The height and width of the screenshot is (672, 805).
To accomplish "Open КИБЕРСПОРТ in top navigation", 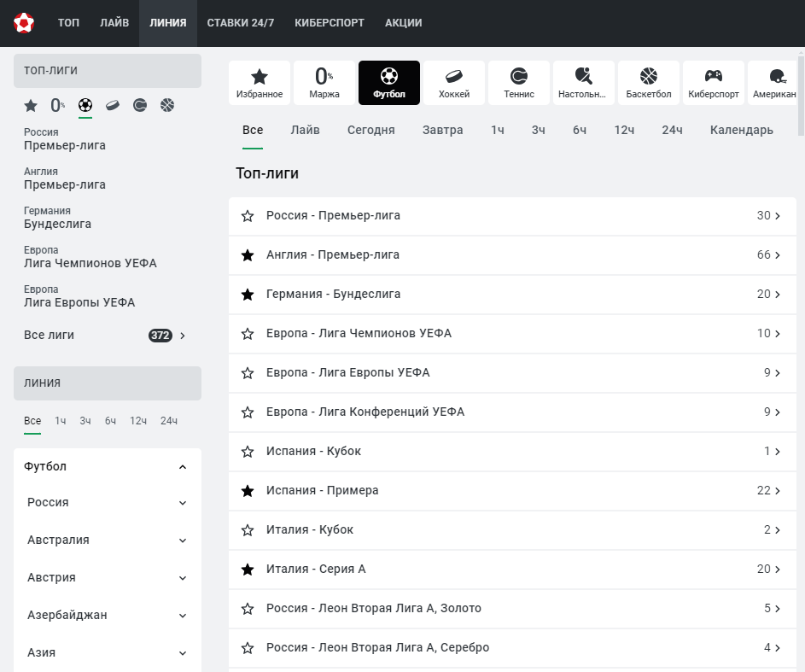I will 329,23.
